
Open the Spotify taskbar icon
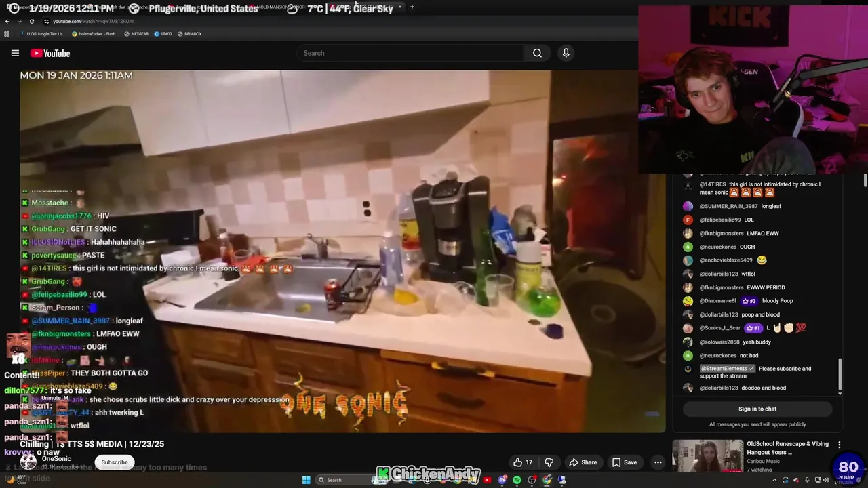point(517,480)
